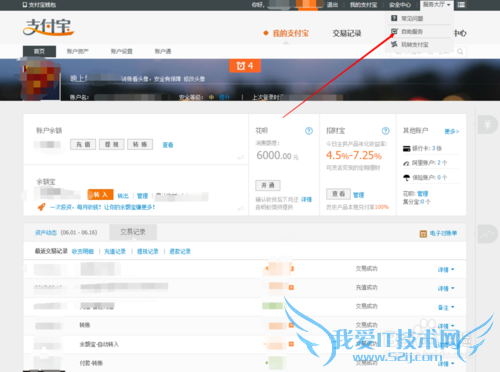
Task: Click the orange 转入 button
Action: coord(100,195)
